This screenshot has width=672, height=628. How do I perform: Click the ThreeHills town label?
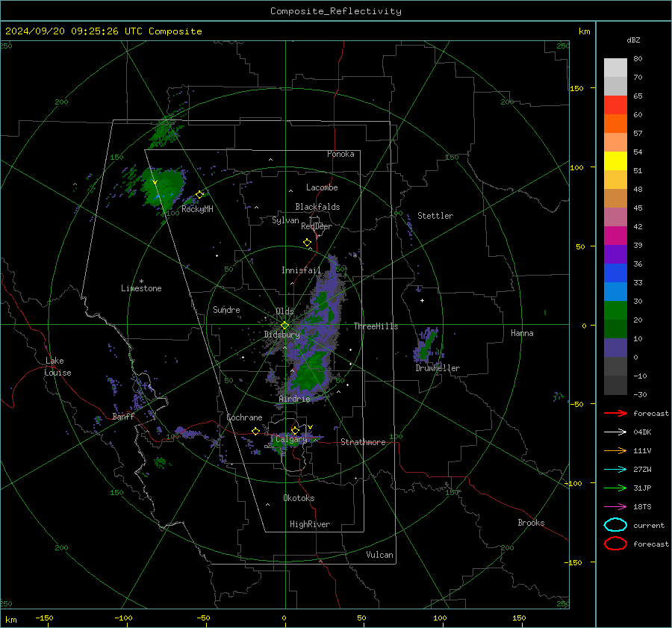coord(376,326)
